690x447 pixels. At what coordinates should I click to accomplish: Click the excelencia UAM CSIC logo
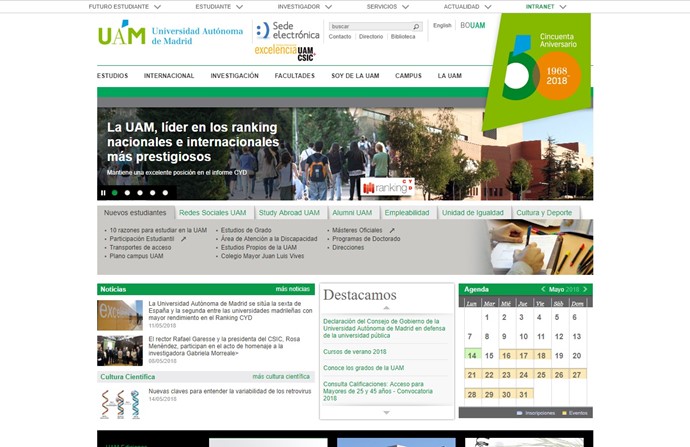[285, 53]
